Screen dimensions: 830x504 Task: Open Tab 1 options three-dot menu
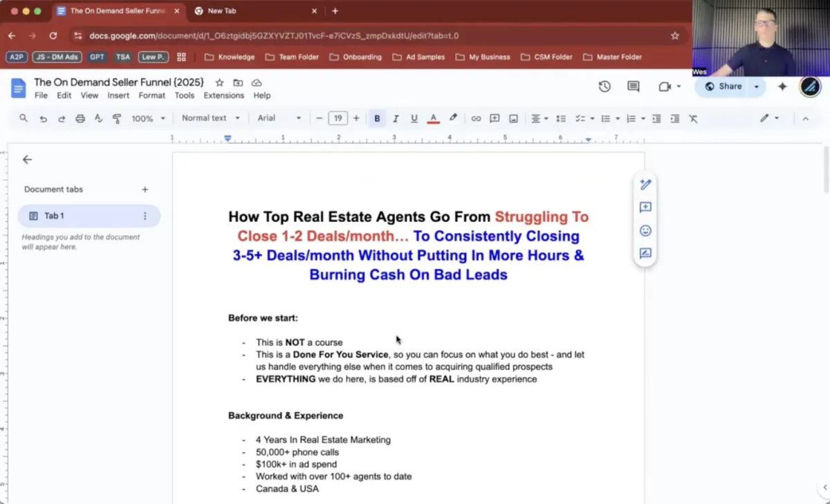145,216
